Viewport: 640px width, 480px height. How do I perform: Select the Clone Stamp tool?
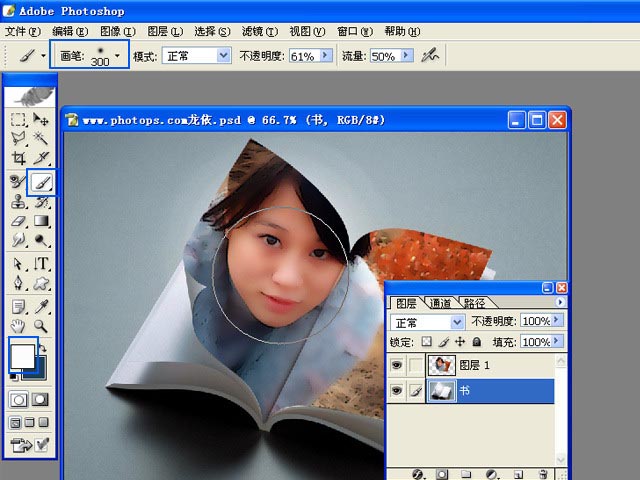pyautogui.click(x=19, y=201)
